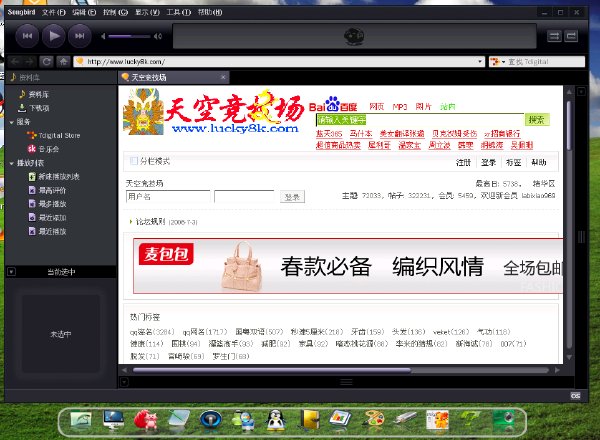Open the 工具(T) menu
The width and height of the screenshot is (600, 440).
[x=179, y=12]
